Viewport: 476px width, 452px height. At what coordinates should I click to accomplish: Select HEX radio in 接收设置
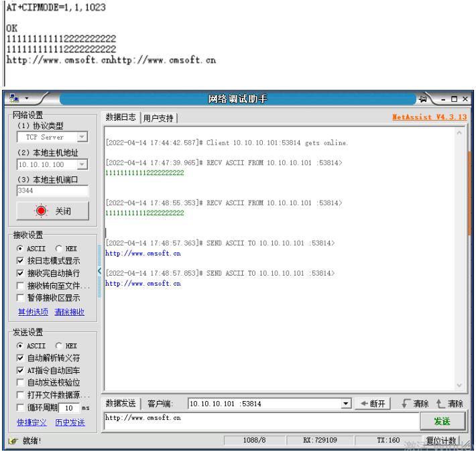59,249
